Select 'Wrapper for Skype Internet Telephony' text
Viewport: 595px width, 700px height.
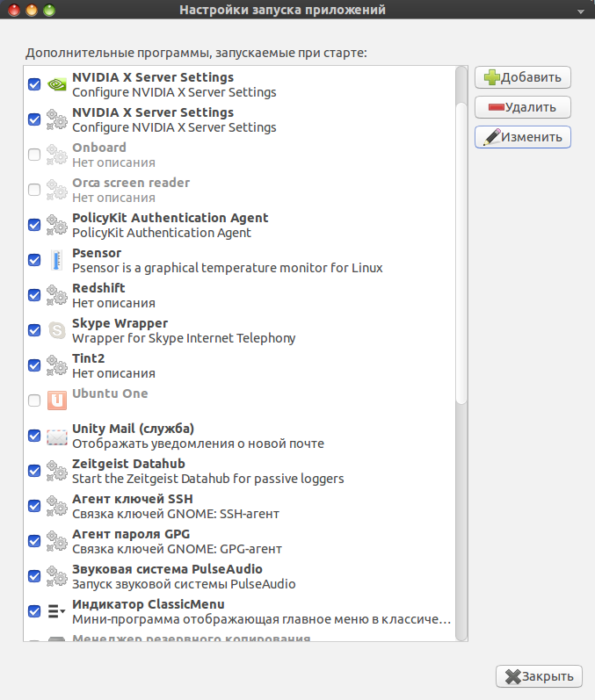click(184, 338)
